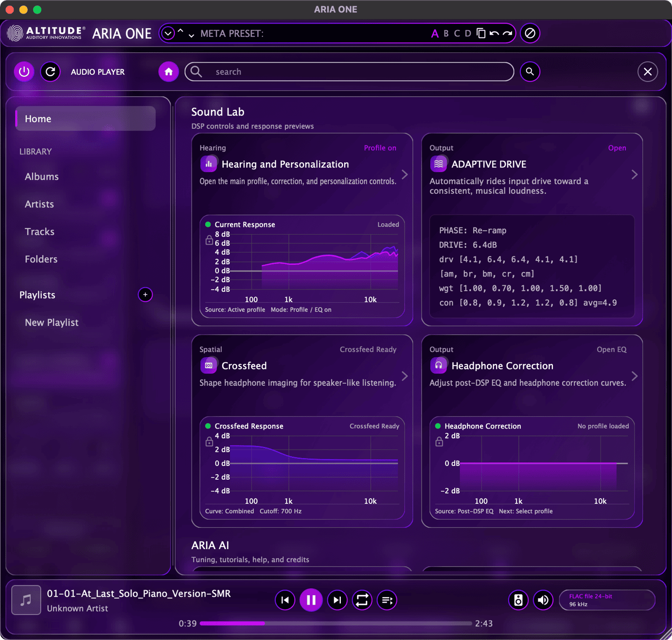Toggle the Audio Player power button
672x640 pixels.
point(24,72)
